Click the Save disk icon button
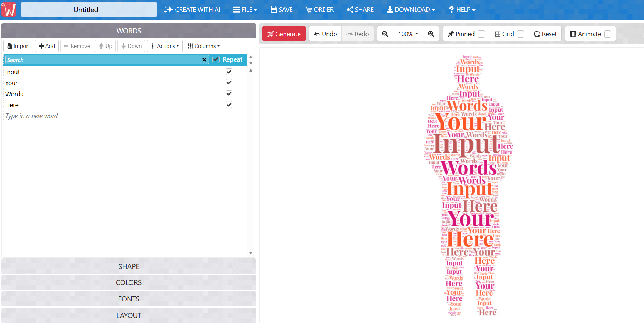The image size is (644, 324). [281, 10]
